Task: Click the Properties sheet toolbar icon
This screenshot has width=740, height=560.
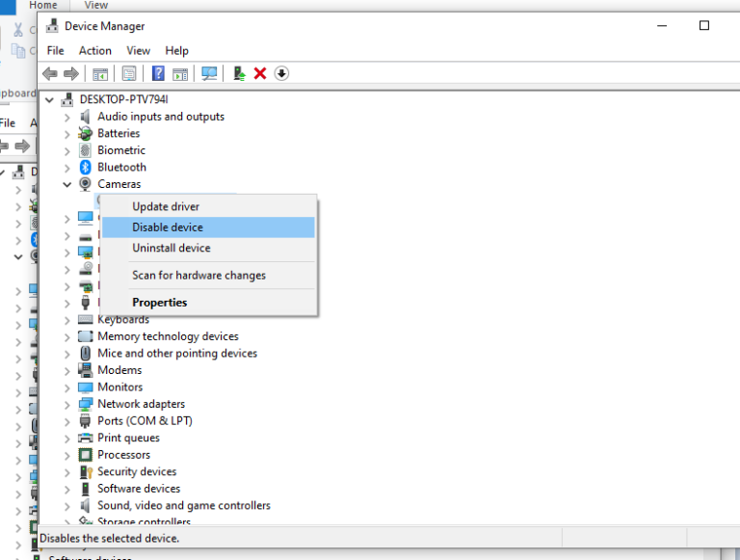Action: pyautogui.click(x=129, y=73)
